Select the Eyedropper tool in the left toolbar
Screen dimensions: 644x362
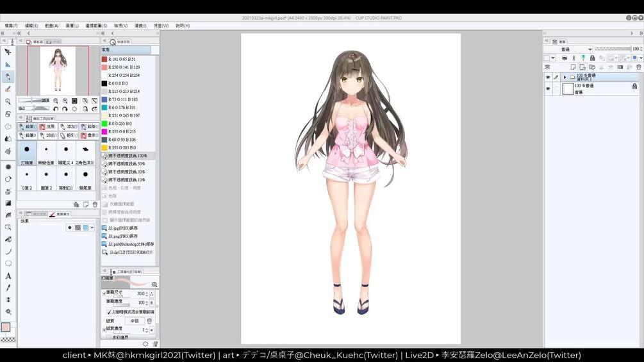pyautogui.click(x=8, y=288)
